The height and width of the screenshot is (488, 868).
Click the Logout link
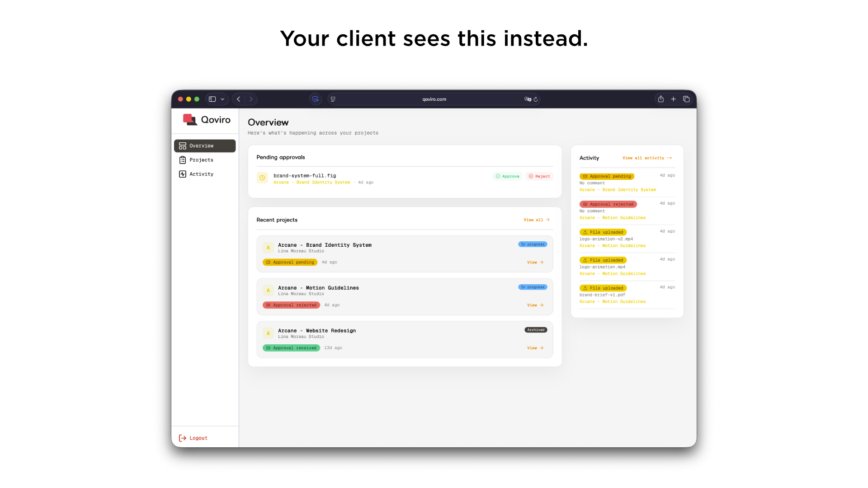(x=193, y=438)
